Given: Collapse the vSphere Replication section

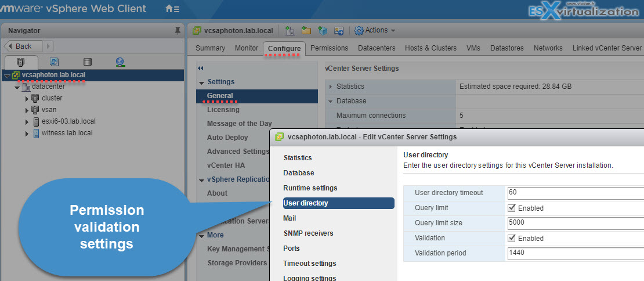Looking at the screenshot, I should [201, 180].
